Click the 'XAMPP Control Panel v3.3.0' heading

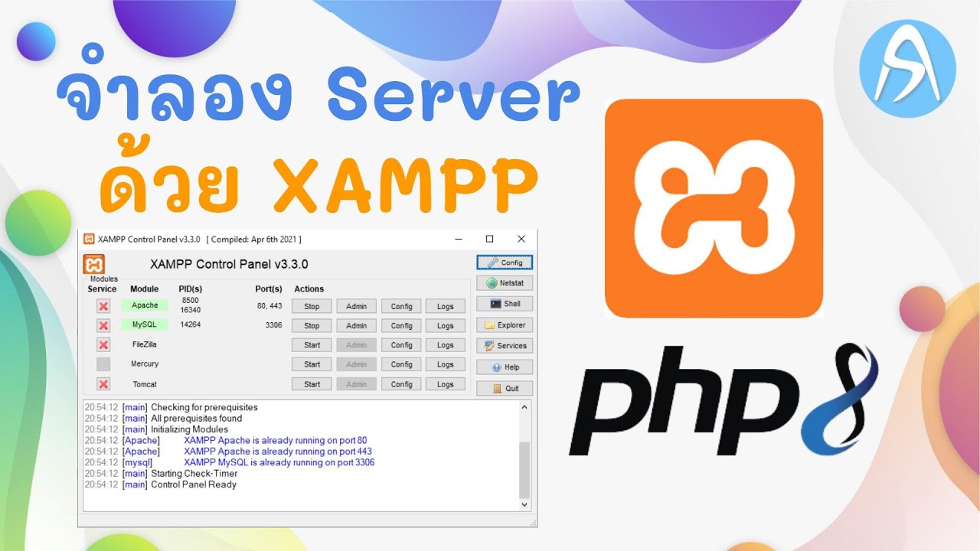coord(230,264)
